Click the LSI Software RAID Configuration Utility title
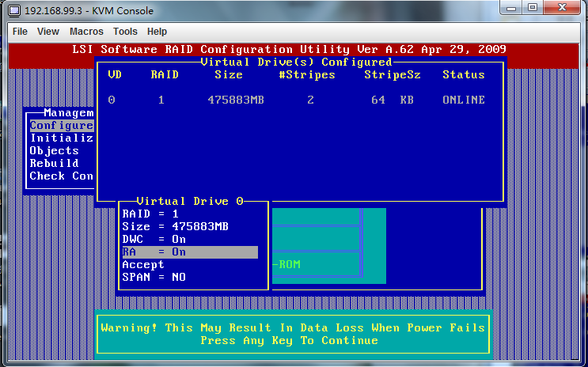The width and height of the screenshot is (588, 367). 289,50
